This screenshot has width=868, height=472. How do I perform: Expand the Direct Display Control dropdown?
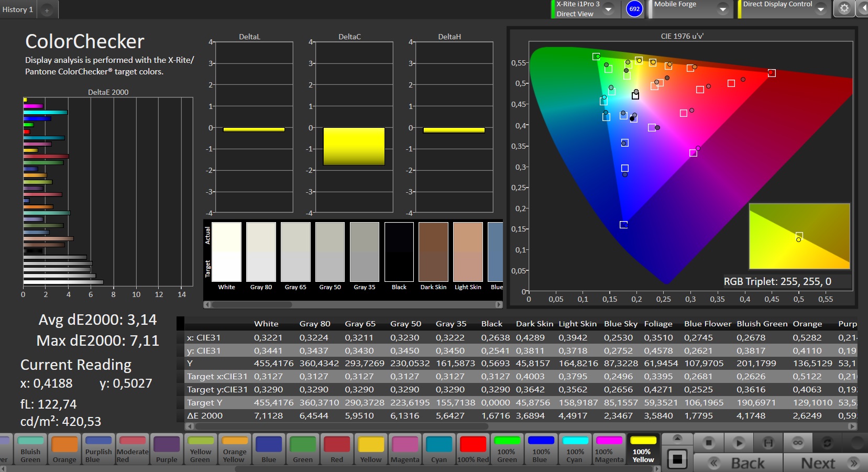click(821, 9)
